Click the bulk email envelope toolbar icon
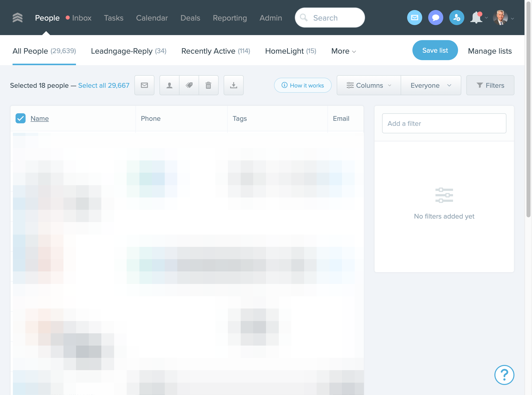 [x=144, y=85]
